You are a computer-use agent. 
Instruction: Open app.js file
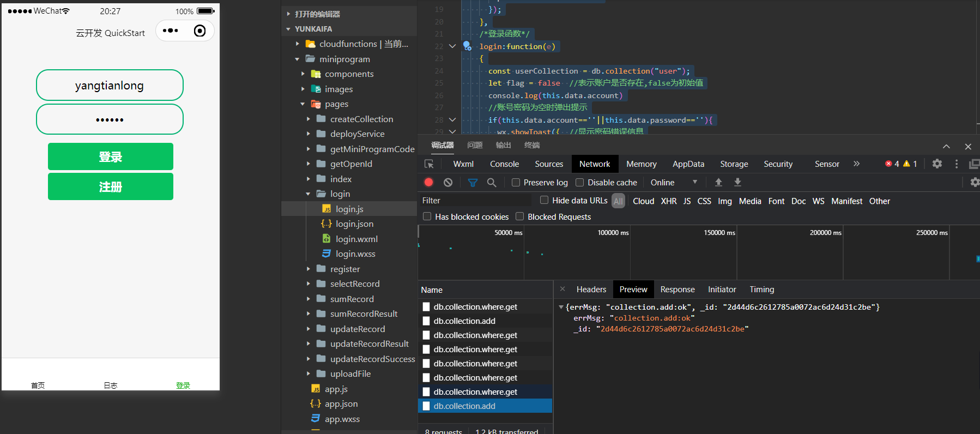click(x=336, y=389)
